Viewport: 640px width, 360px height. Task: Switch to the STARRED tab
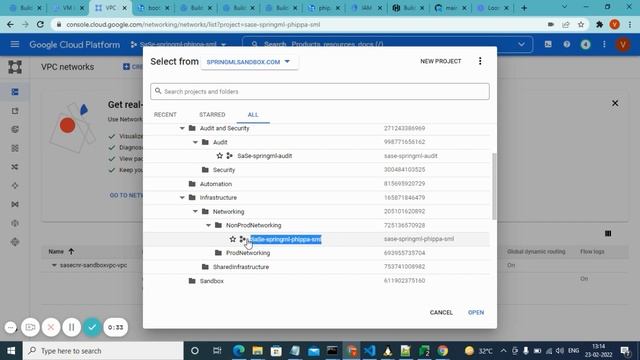(x=212, y=115)
